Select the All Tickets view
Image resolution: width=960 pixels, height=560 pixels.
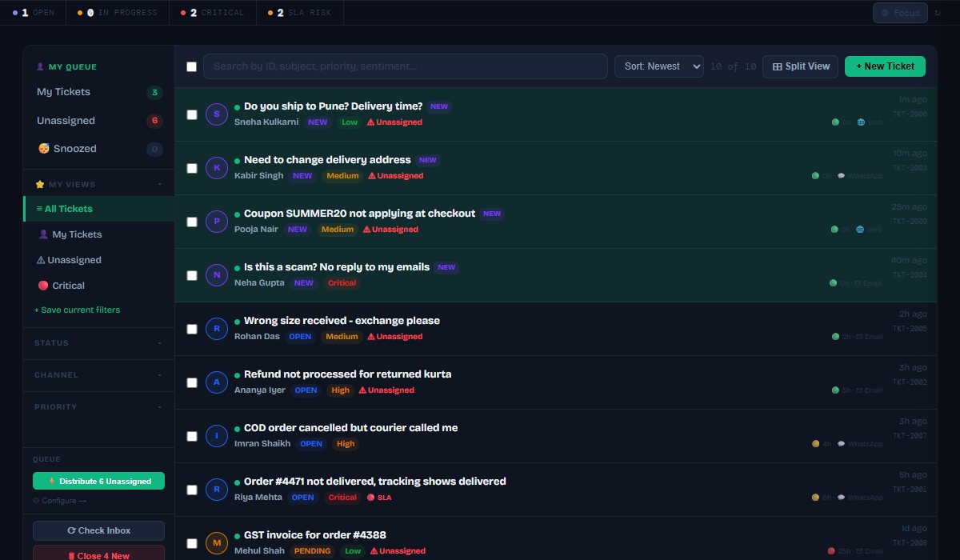[x=99, y=209]
